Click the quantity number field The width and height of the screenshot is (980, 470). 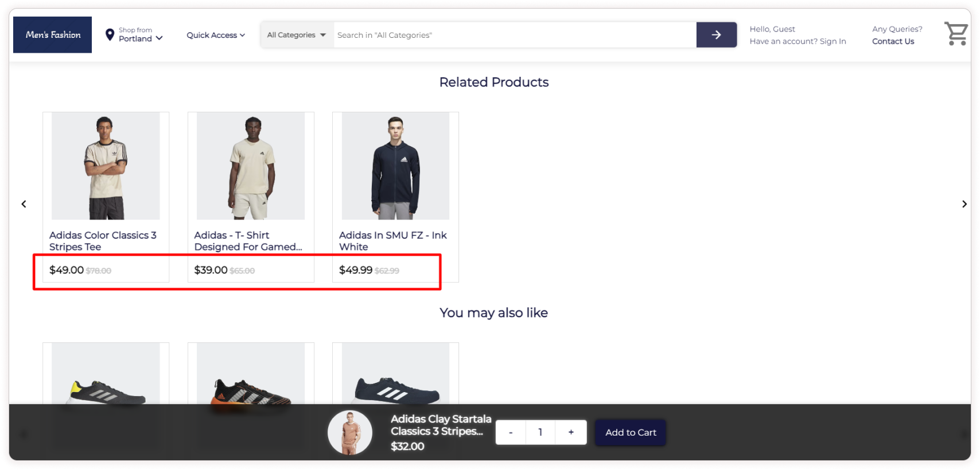tap(540, 432)
